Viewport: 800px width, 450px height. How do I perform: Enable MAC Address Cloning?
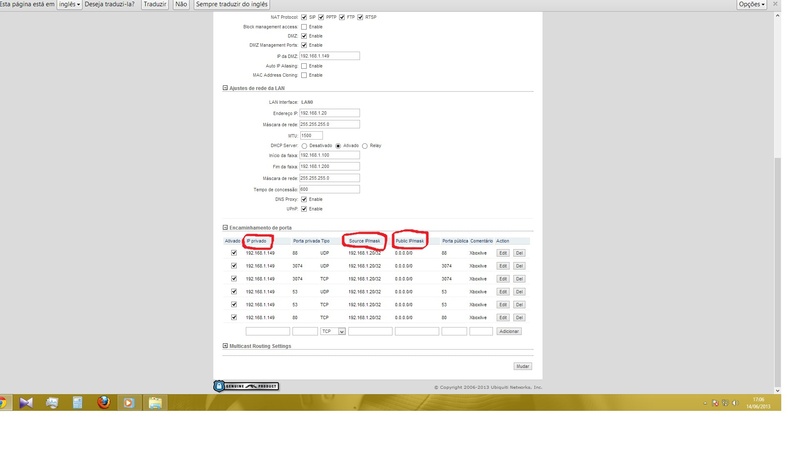click(304, 75)
